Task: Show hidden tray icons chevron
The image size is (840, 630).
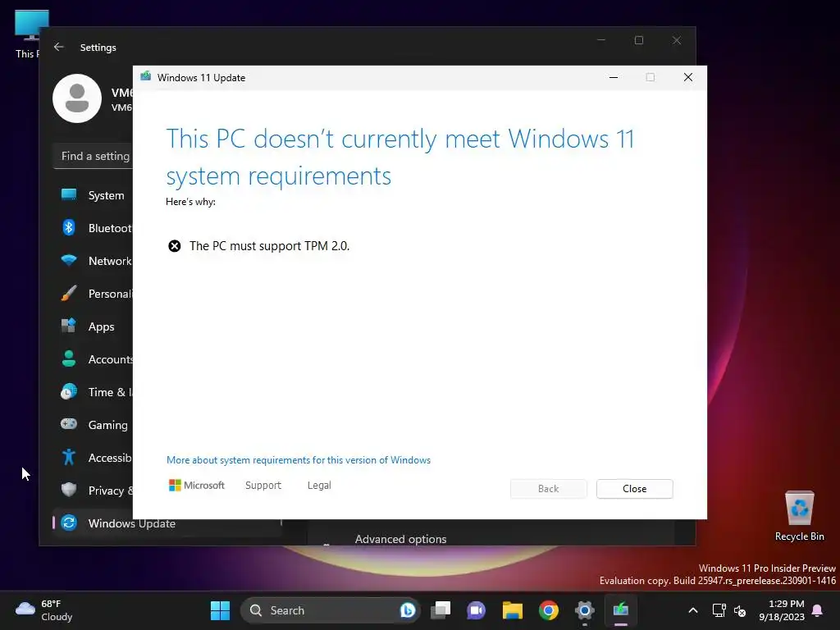Action: coord(692,610)
